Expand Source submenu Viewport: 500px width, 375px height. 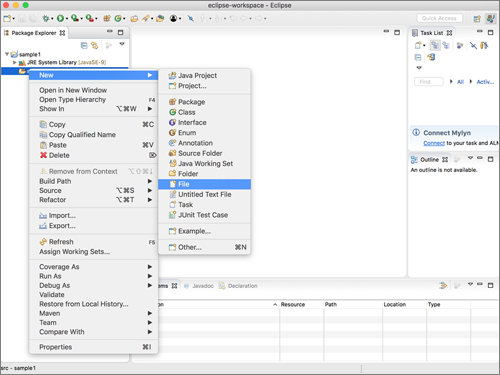coord(93,191)
